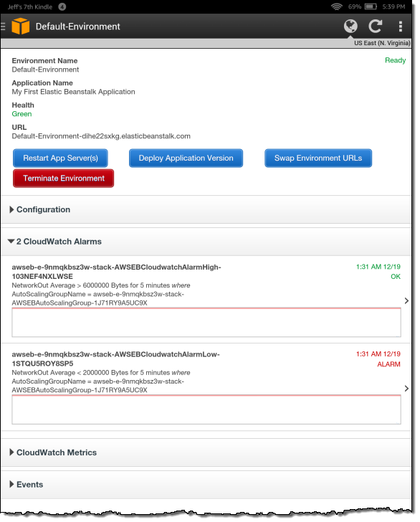This screenshot has width=420, height=522.
Task: Tap the AlarmLow alarm graph box
Action: [206, 410]
